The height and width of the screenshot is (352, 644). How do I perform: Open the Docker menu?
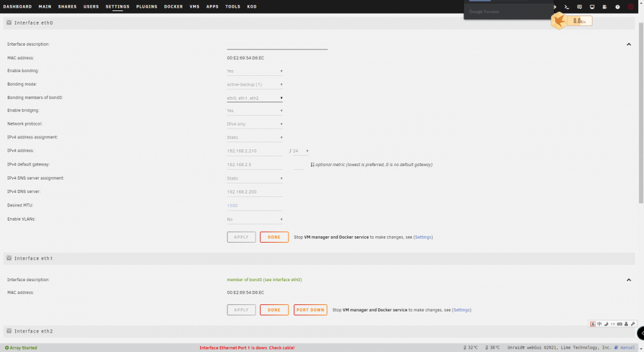point(173,6)
